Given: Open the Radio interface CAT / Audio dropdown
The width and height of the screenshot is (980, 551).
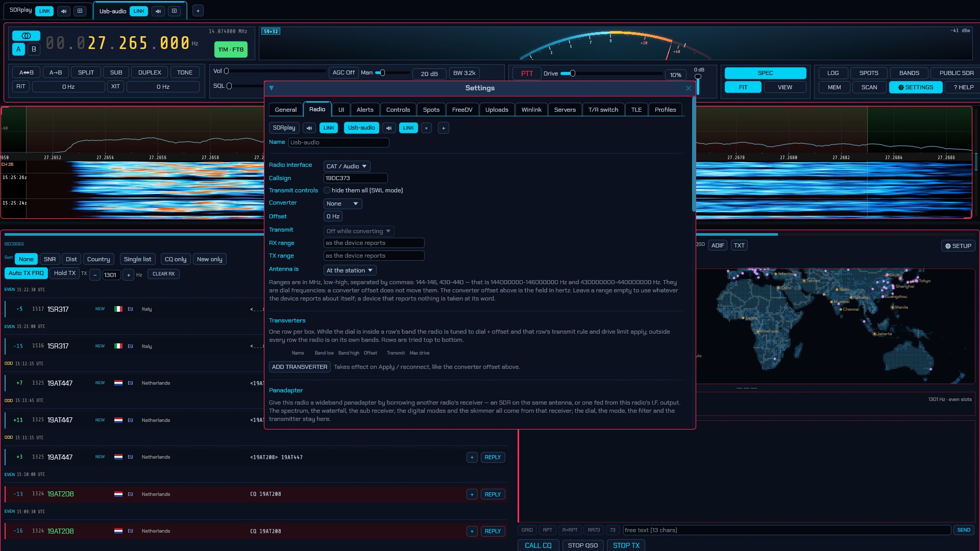Looking at the screenshot, I should (347, 166).
